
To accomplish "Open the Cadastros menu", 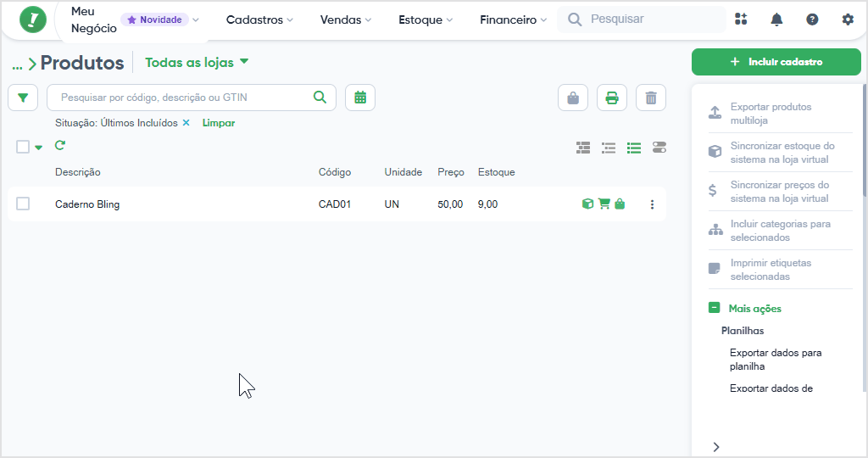I will click(259, 20).
